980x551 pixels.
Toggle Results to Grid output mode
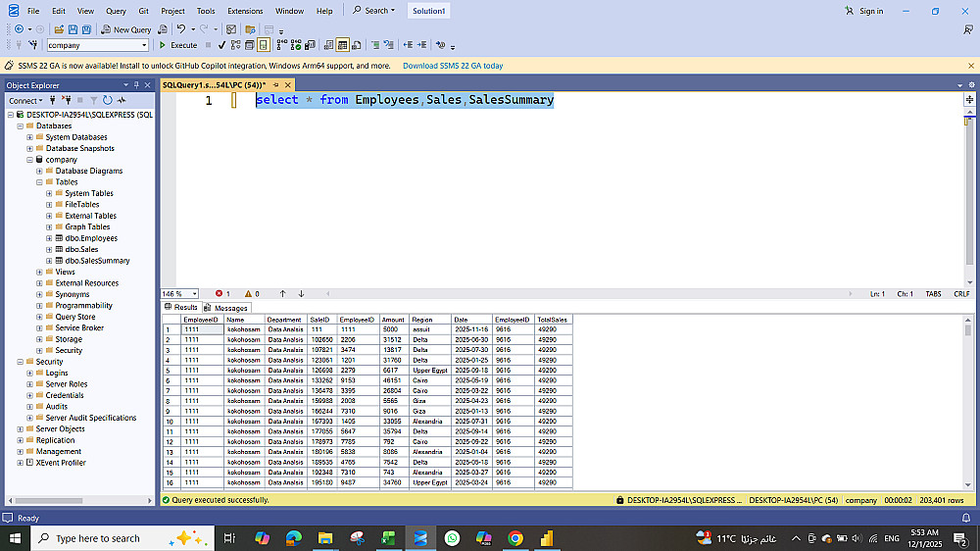[343, 45]
